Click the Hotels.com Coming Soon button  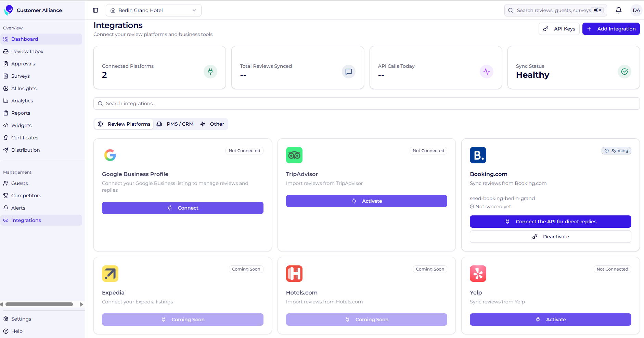(366, 320)
